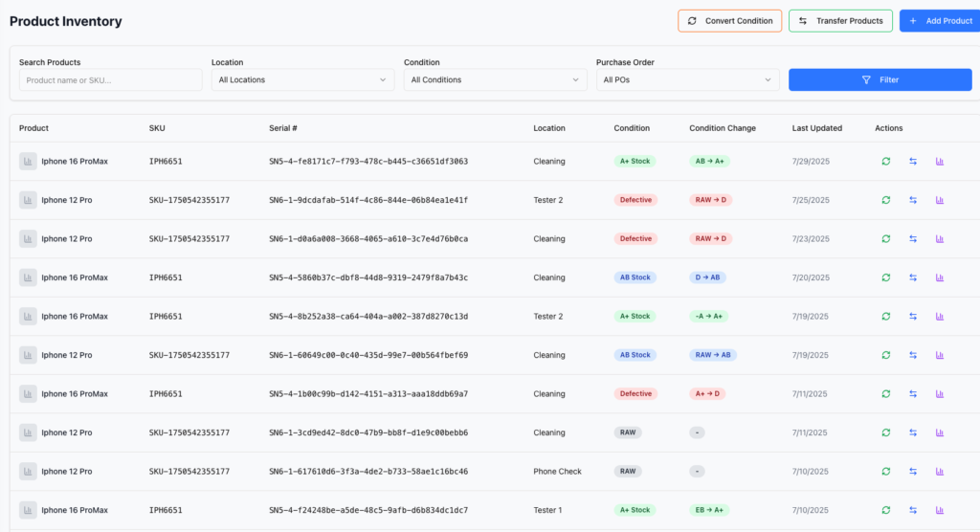This screenshot has height=532, width=980.
Task: Click the Add Product button
Action: click(940, 21)
